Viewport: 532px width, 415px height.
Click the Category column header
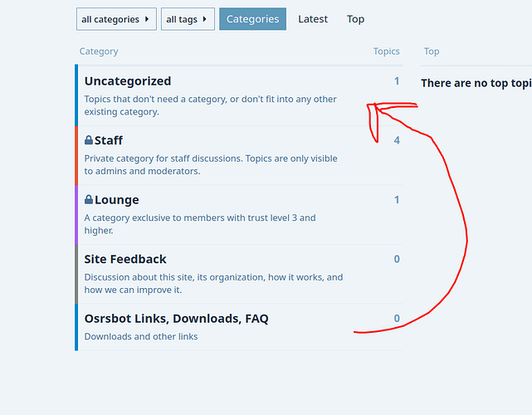pyautogui.click(x=99, y=51)
